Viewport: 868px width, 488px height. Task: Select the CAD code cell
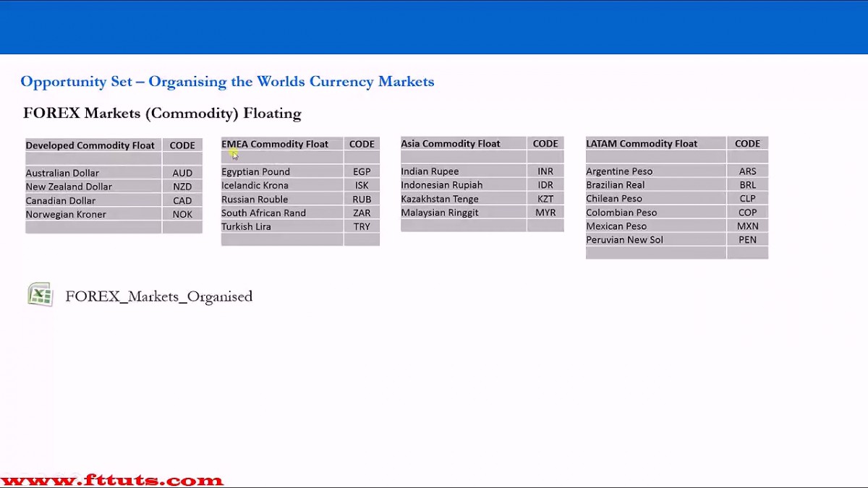pyautogui.click(x=182, y=200)
